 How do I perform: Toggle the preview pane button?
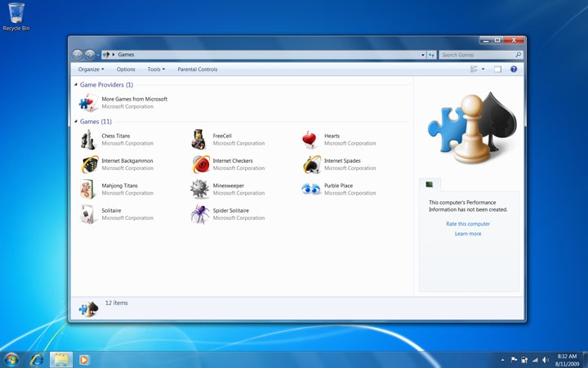point(497,70)
